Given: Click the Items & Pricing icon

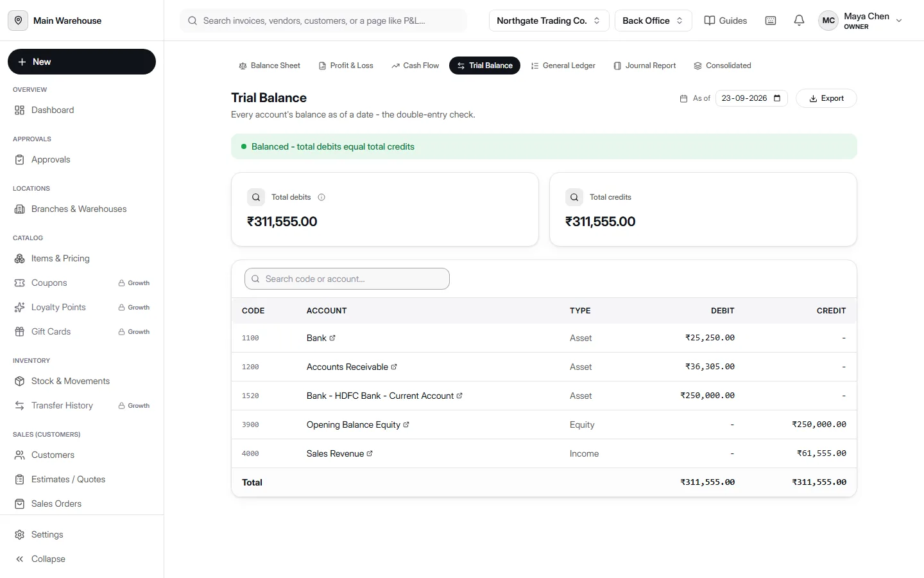Looking at the screenshot, I should (20, 258).
